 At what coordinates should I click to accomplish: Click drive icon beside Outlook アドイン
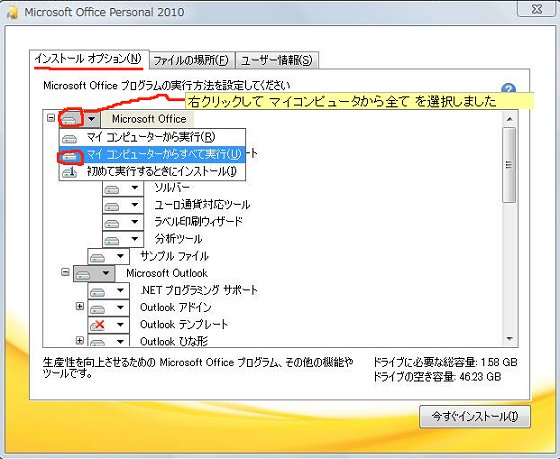[x=98, y=308]
